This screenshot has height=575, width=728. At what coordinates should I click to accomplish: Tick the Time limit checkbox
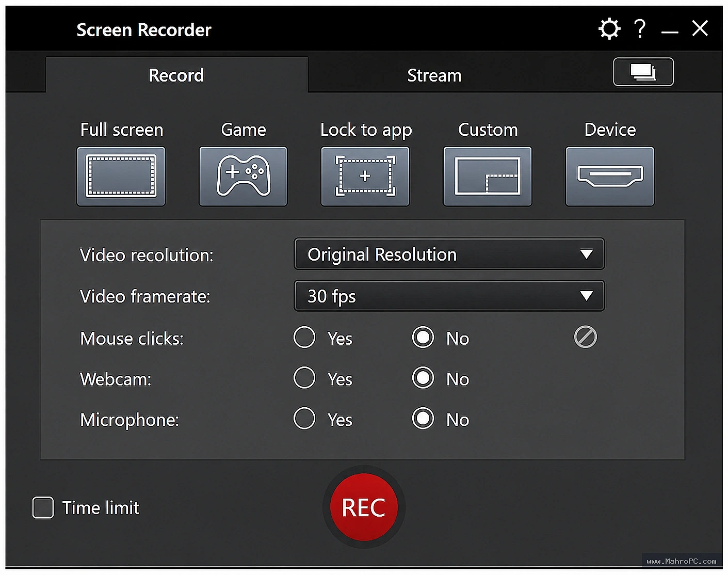coord(43,507)
